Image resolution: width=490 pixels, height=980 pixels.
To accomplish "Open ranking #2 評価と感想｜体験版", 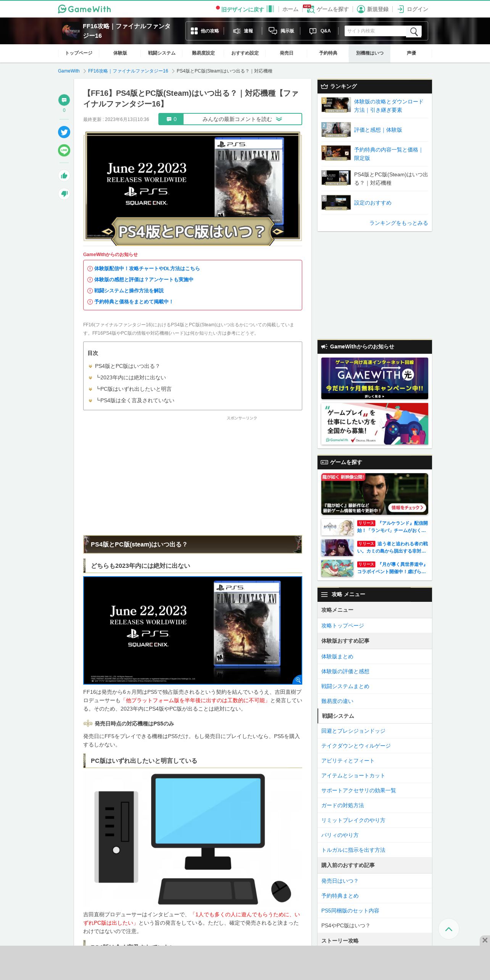I will tap(378, 130).
